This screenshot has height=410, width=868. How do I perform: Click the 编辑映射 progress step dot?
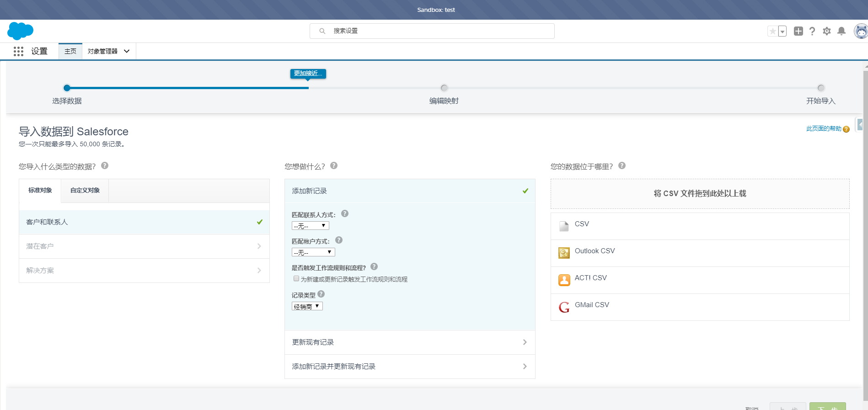pyautogui.click(x=444, y=88)
